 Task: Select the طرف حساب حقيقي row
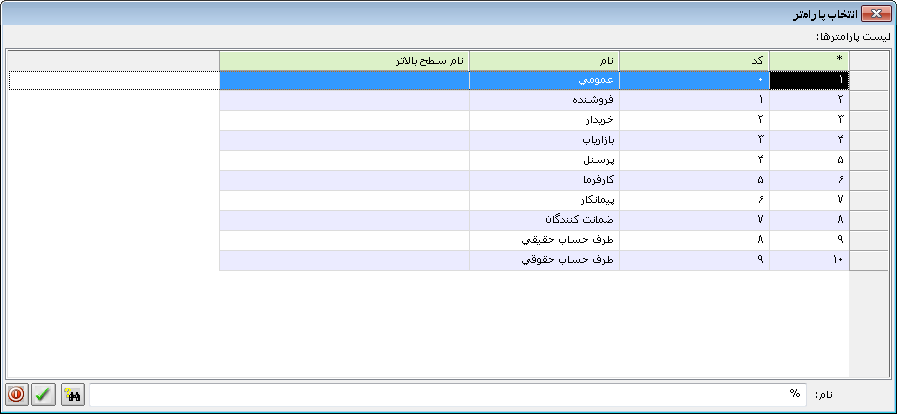534,240
